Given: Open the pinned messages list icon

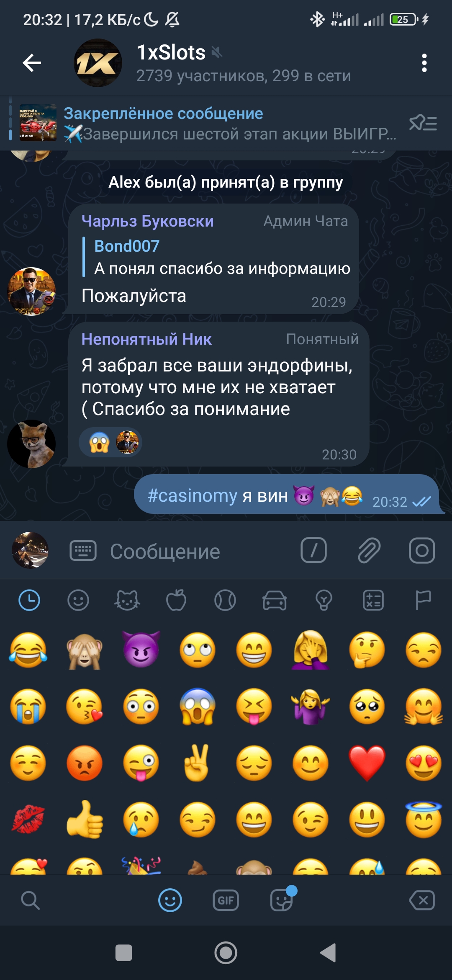Looking at the screenshot, I should click(423, 124).
